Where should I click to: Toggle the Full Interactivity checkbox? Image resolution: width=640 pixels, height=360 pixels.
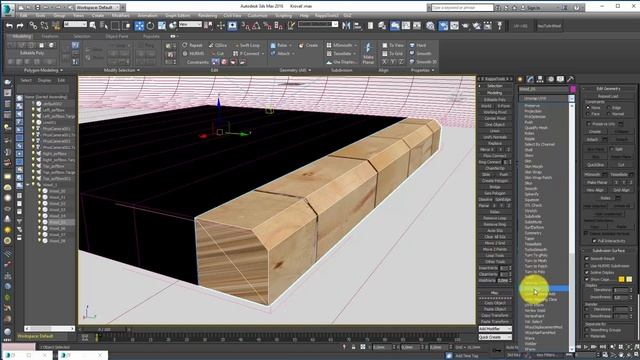point(594,241)
